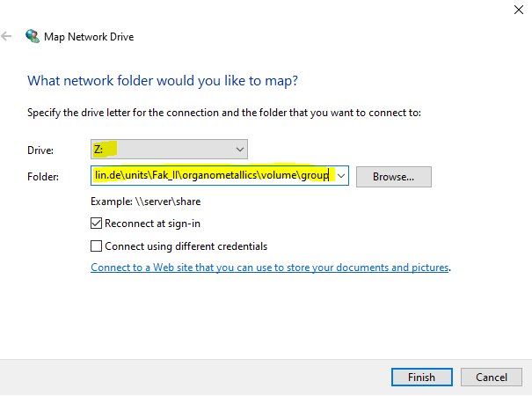The image size is (532, 396).
Task: Uncheck the Reconnect at sign-in checkbox
Action: pos(97,224)
